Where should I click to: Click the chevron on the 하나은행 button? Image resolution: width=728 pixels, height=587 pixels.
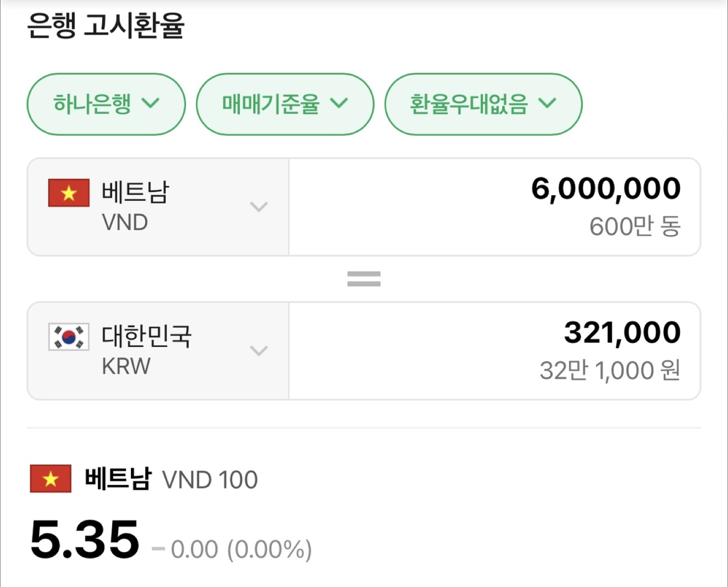[150, 104]
